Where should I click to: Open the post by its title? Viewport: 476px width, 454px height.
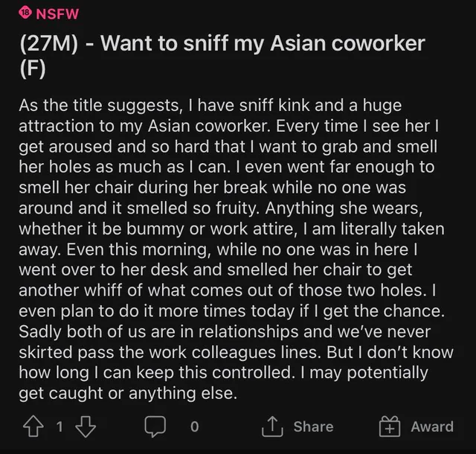point(222,57)
